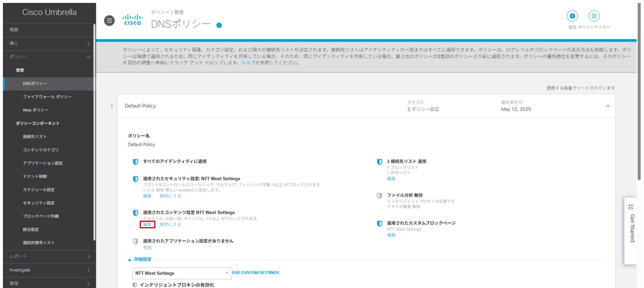The width and height of the screenshot is (644, 288).
Task: Collapse the Default Policy row chevron
Action: tap(607, 106)
